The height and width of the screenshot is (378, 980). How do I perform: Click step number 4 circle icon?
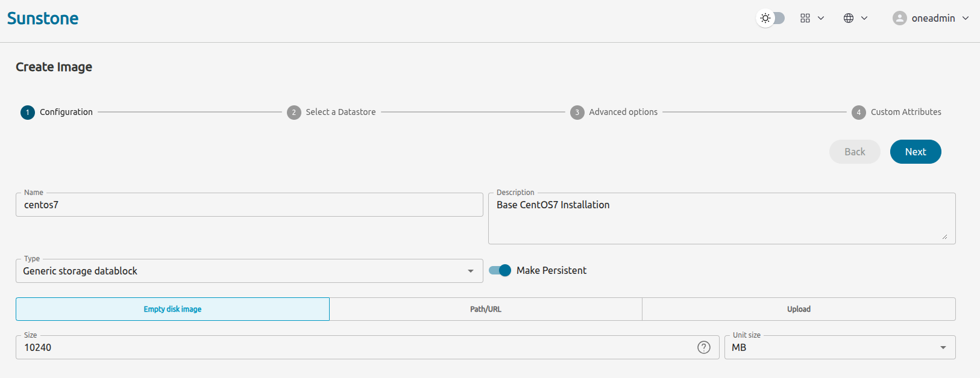coord(859,113)
